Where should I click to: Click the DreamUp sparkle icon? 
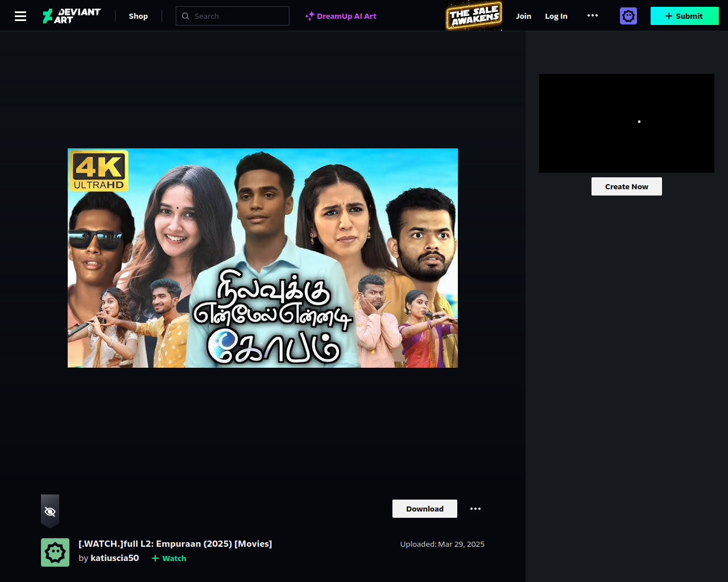click(x=309, y=16)
